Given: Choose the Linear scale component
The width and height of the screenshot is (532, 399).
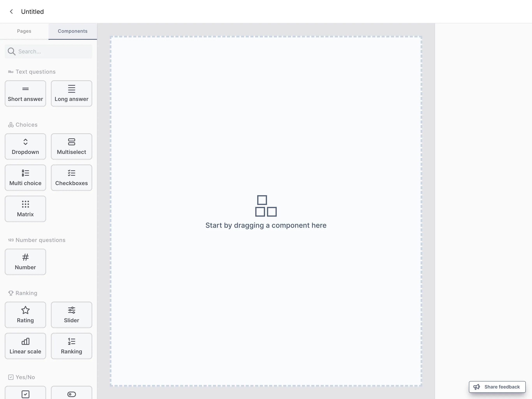Looking at the screenshot, I should coord(25,346).
